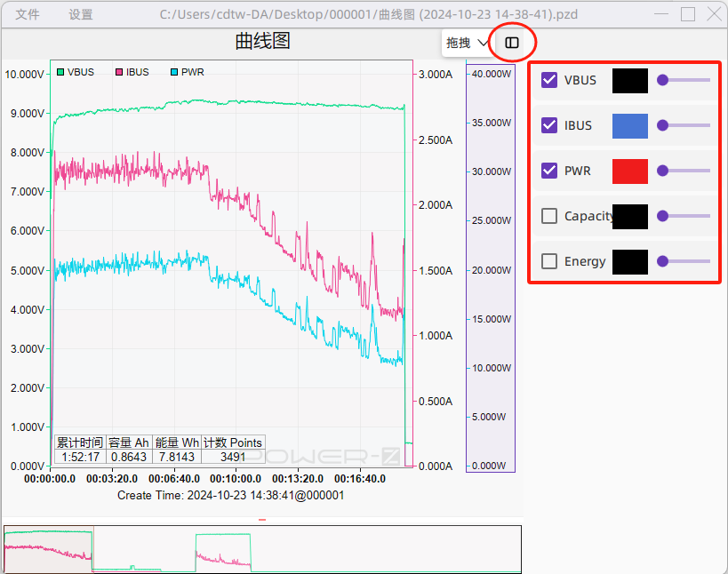Viewport: 728px width, 574px height.
Task: Enable the Capacity curve checkbox
Action: (549, 216)
